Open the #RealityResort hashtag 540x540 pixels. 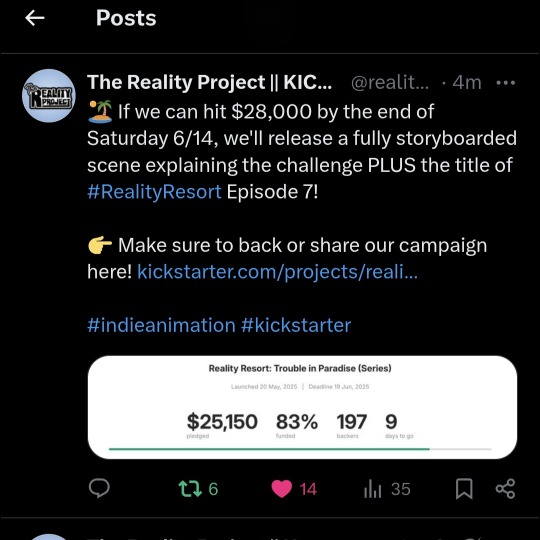[154, 192]
